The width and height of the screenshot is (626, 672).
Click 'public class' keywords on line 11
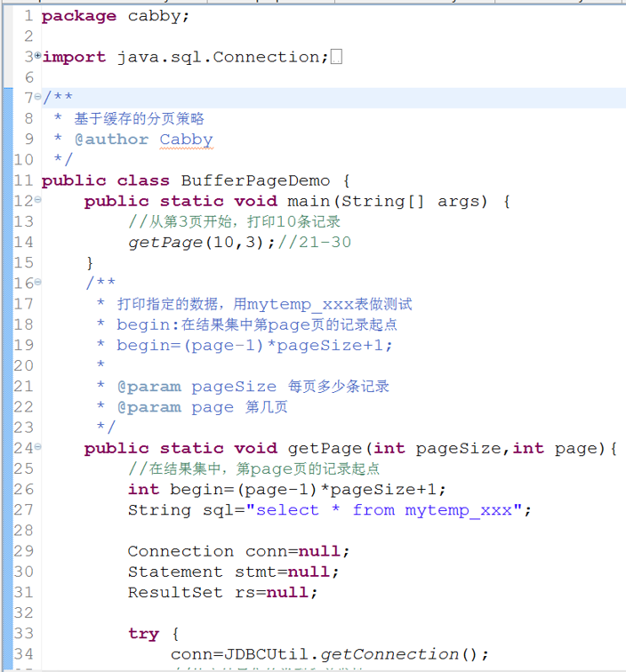point(106,180)
